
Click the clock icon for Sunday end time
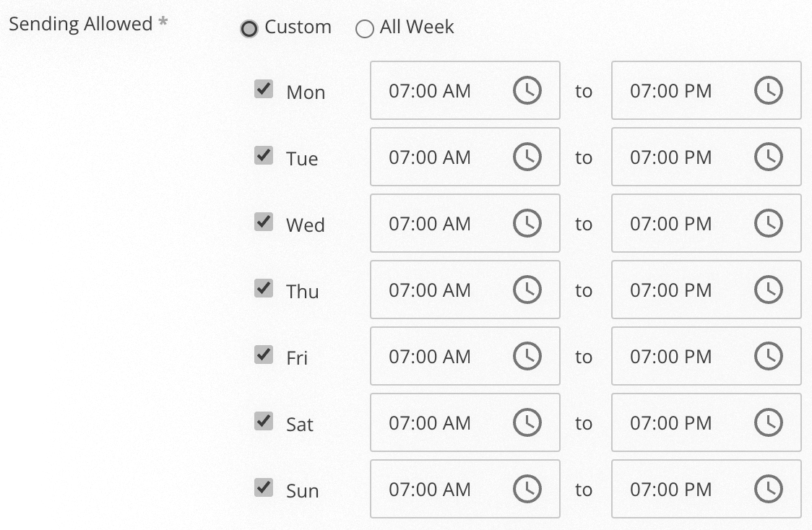[769, 489]
